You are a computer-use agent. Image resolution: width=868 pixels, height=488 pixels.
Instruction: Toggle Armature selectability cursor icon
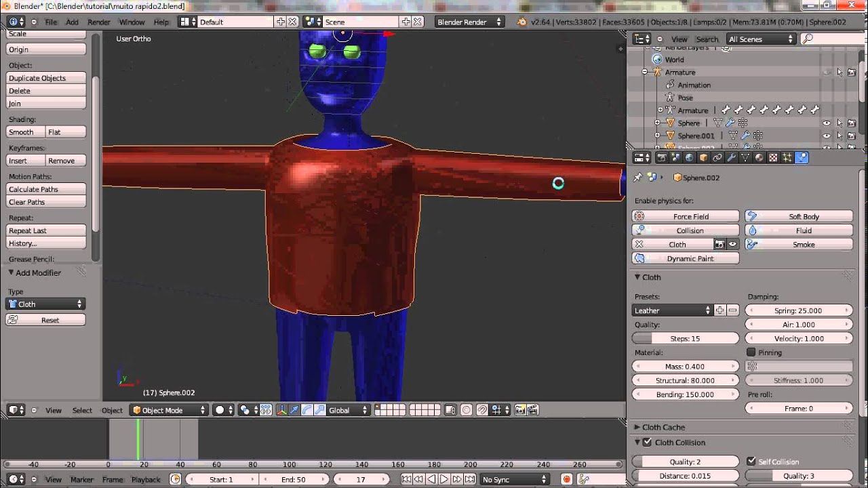840,73
